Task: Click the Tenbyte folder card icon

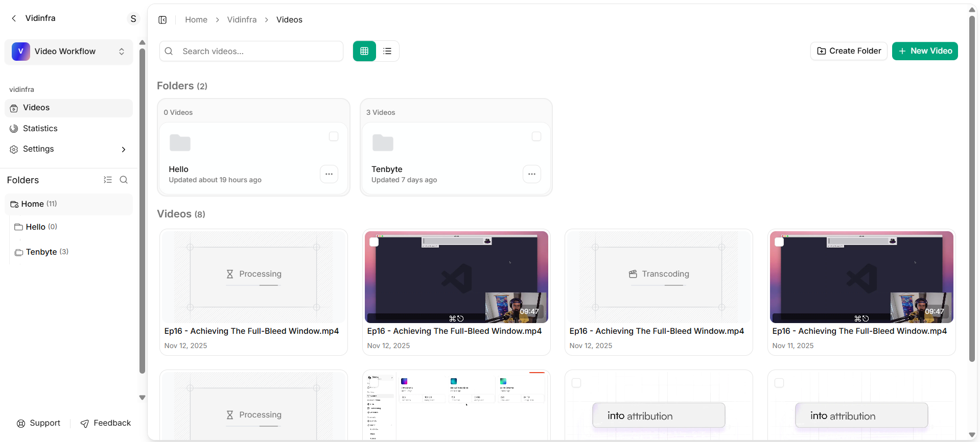Action: point(383,142)
